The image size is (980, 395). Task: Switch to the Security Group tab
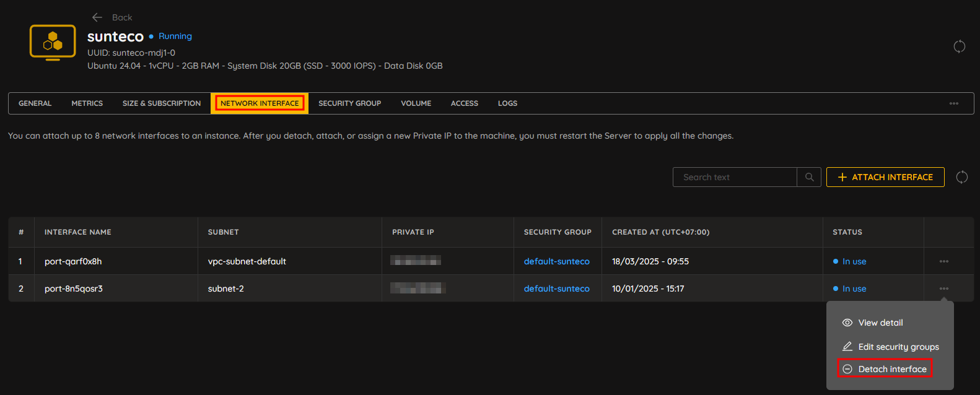(x=349, y=103)
